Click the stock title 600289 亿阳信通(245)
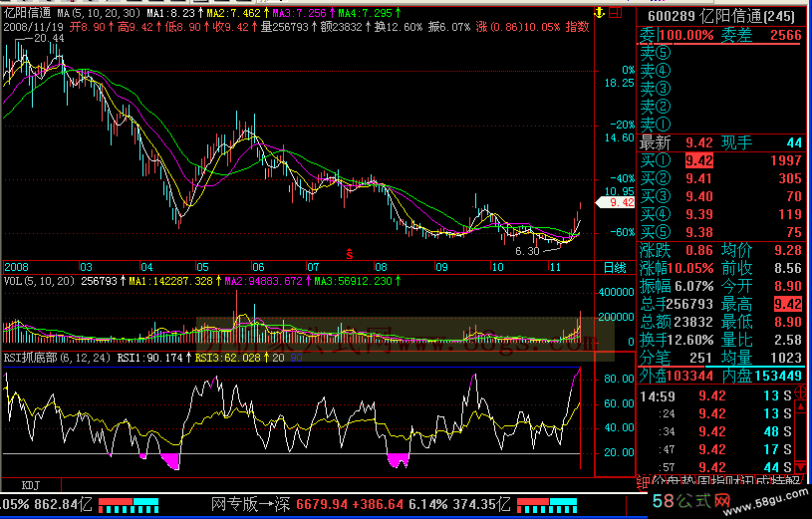Image resolution: width=812 pixels, height=519 pixels. pyautogui.click(x=721, y=17)
